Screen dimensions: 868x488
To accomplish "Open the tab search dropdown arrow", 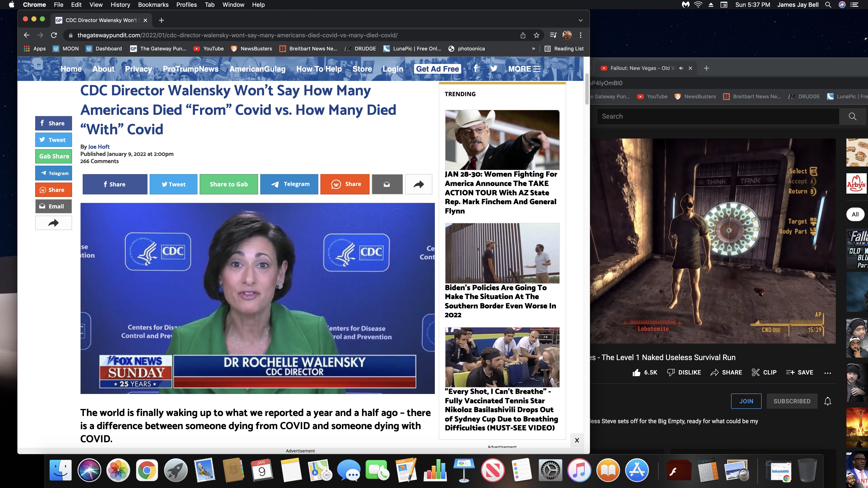I will (581, 20).
